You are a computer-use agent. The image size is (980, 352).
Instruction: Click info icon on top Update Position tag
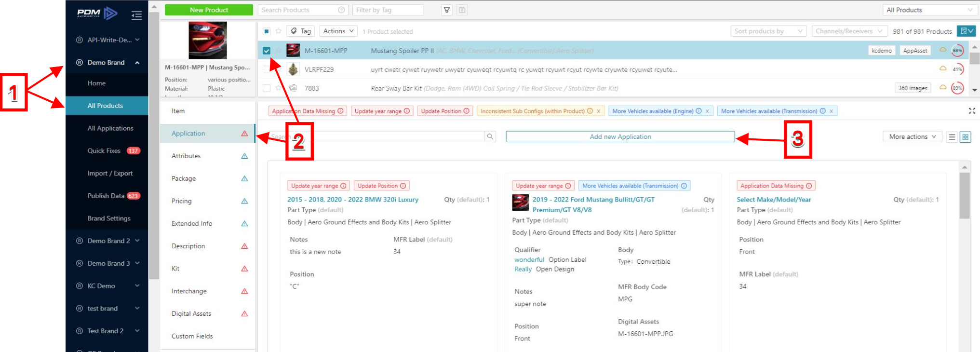(x=466, y=111)
